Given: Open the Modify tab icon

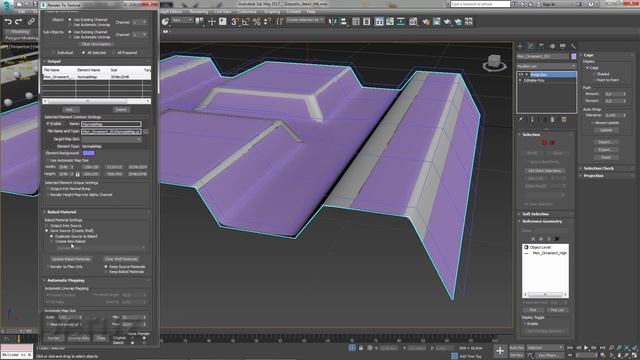Looking at the screenshot, I should pyautogui.click(x=531, y=46).
